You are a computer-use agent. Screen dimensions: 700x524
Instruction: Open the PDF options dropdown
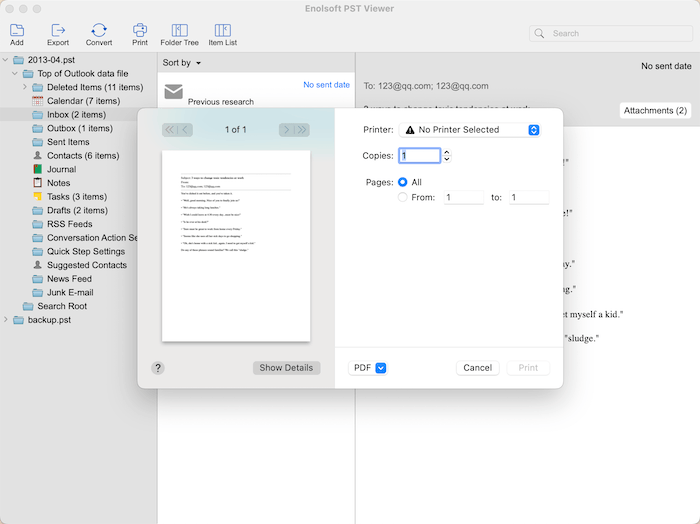pos(367,368)
